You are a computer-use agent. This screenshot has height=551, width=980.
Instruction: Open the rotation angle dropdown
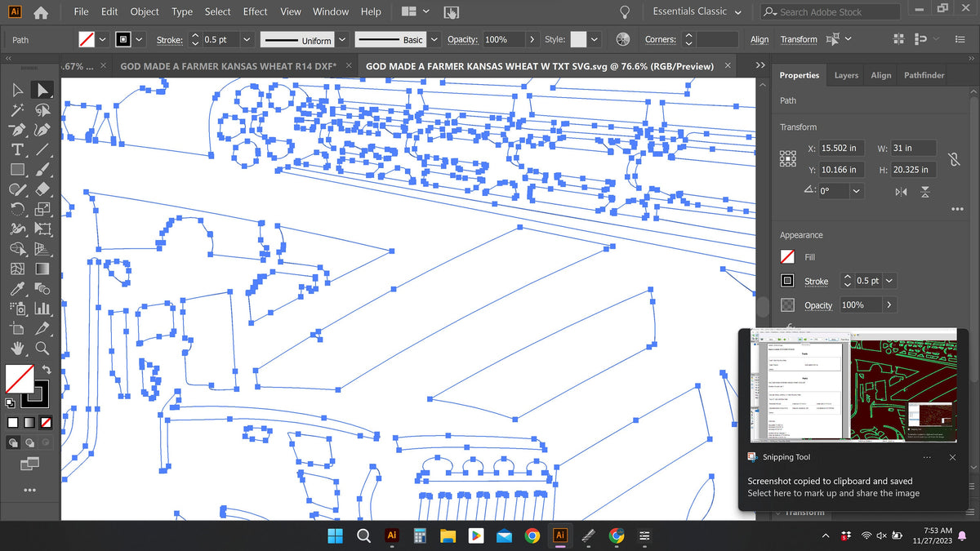[x=856, y=191]
